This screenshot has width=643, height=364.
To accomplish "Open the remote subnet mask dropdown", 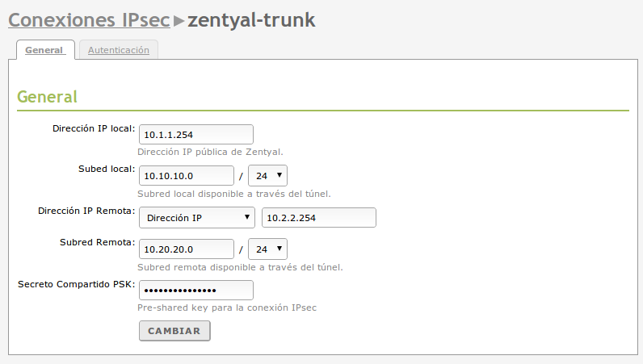I will tap(267, 249).
